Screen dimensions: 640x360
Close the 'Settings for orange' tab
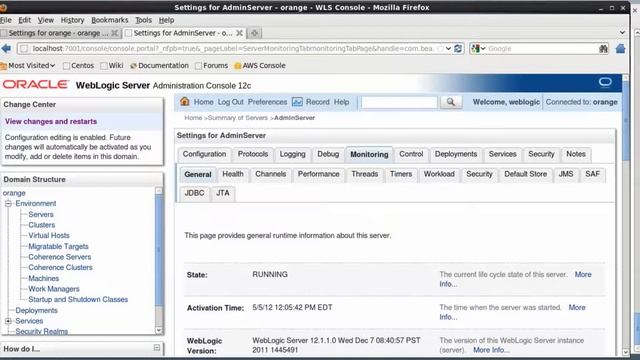(115, 33)
